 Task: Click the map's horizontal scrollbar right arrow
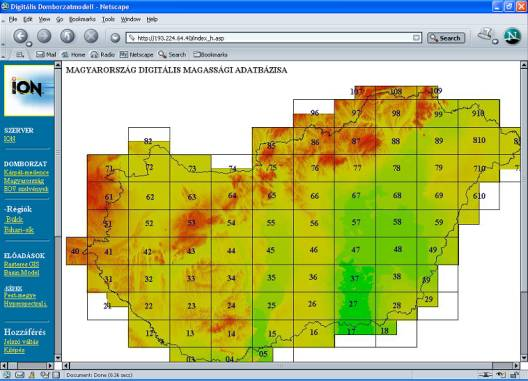click(x=516, y=365)
